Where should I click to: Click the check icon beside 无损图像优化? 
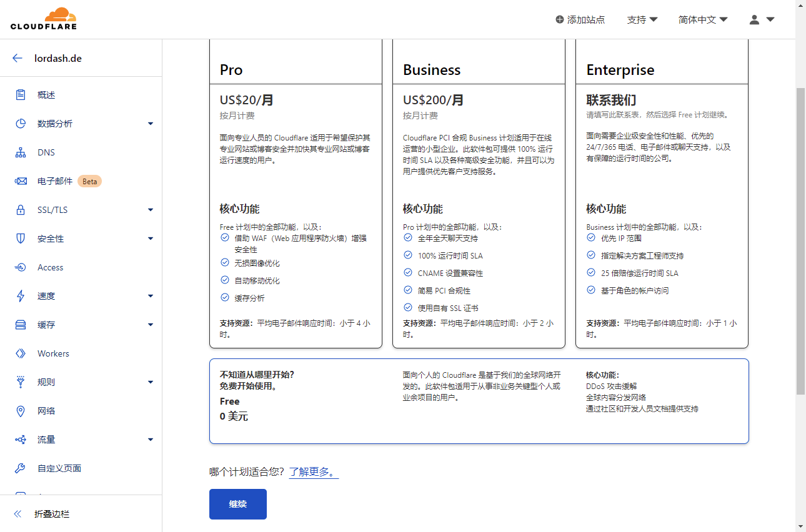click(x=225, y=263)
